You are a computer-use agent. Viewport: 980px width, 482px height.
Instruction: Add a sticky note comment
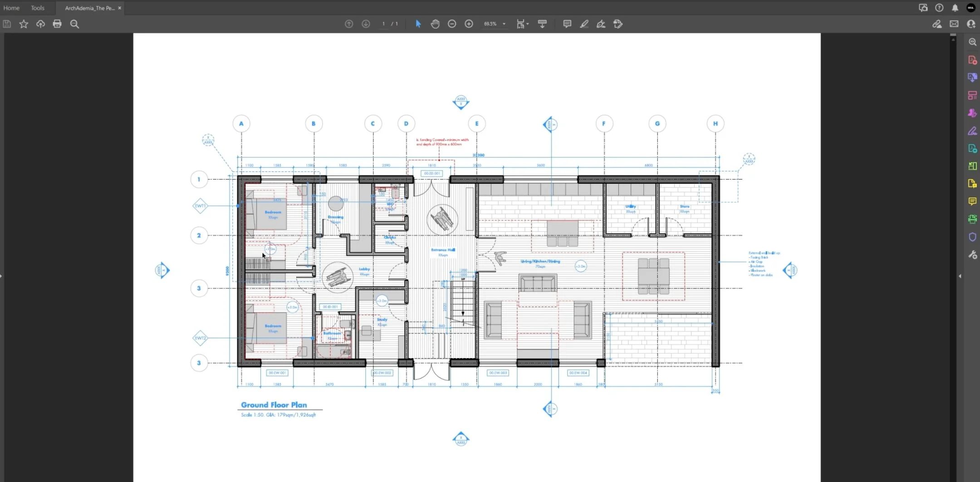[x=566, y=24]
